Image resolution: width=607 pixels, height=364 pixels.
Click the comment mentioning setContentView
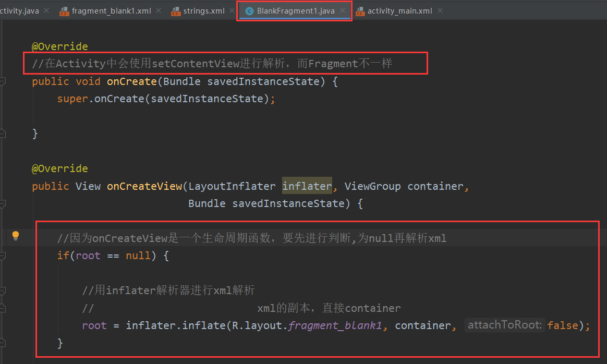pos(212,63)
